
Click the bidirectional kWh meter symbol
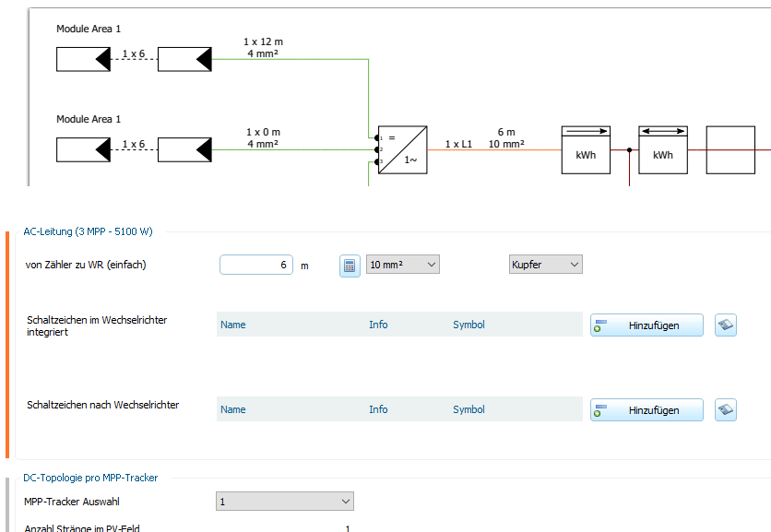(662, 149)
